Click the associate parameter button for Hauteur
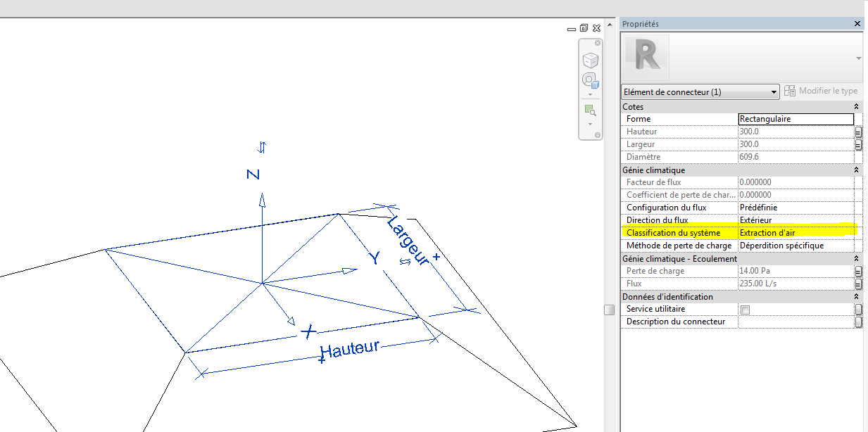The width and height of the screenshot is (868, 432). (858, 132)
